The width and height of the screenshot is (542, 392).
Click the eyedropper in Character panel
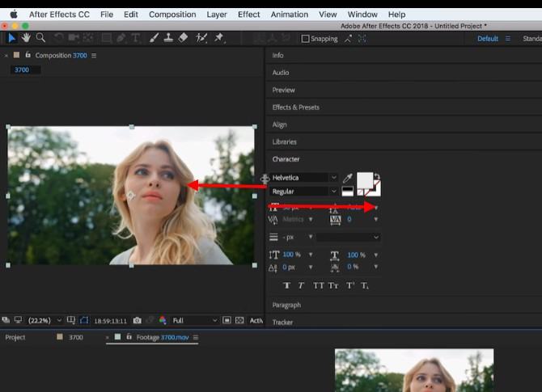tap(347, 178)
